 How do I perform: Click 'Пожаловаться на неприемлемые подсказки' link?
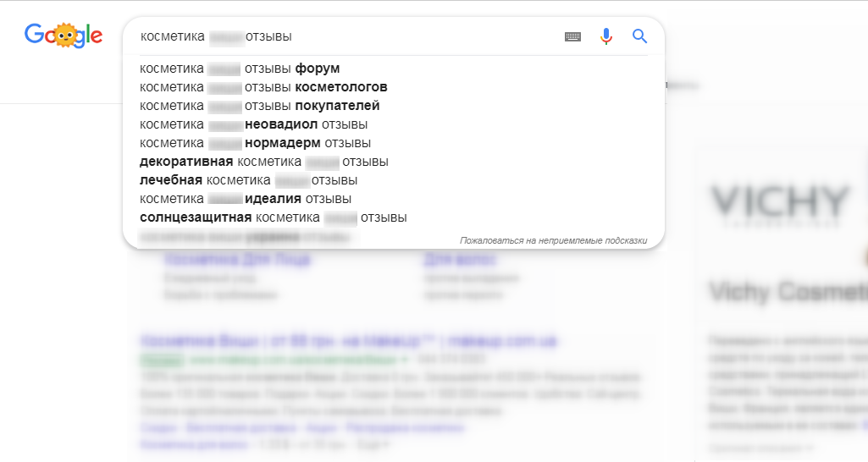click(553, 240)
